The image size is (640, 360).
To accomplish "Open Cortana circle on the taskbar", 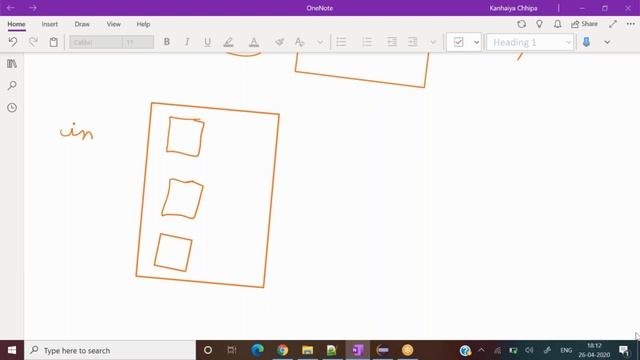I will pos(208,350).
